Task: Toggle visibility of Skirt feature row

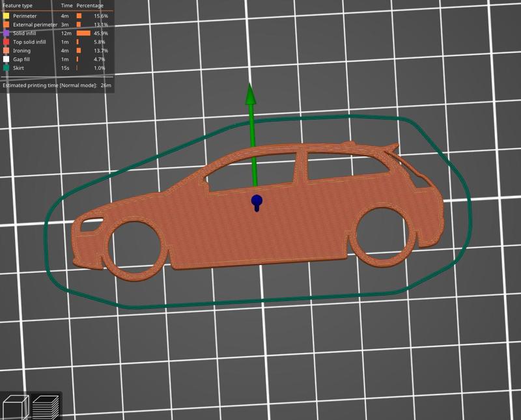Action: click(x=57, y=68)
